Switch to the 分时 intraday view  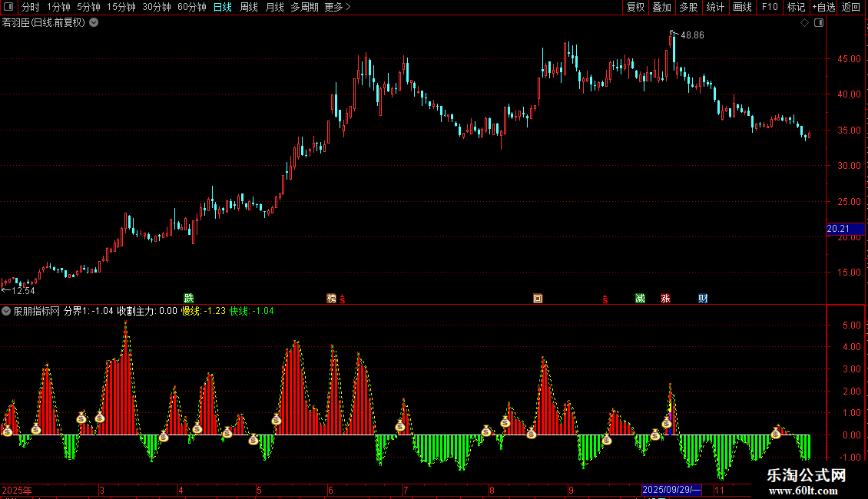pos(30,7)
